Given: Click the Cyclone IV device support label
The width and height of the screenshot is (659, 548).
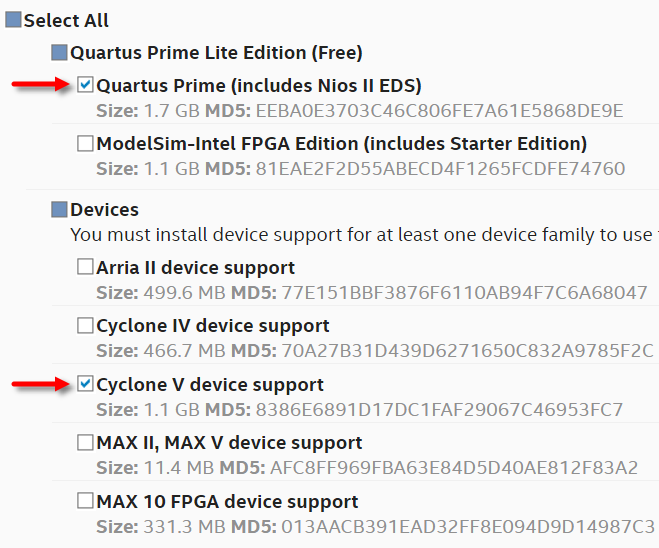Looking at the screenshot, I should tap(212, 326).
